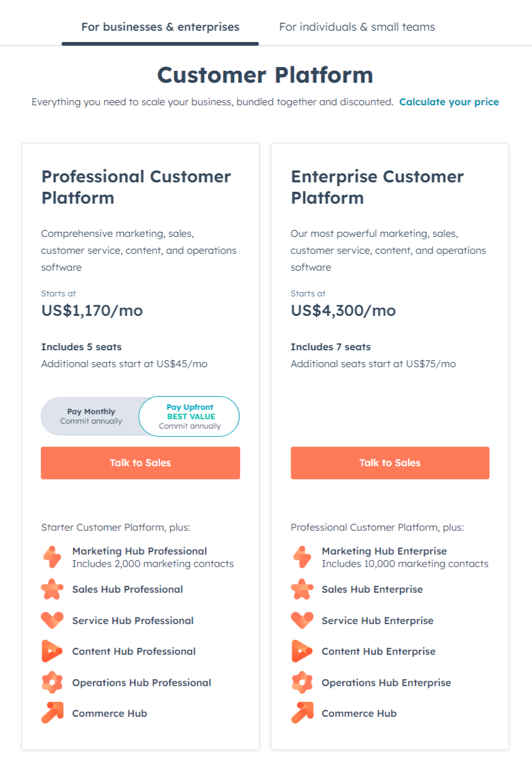
Task: Switch to the For businesses & enterprises tab
Action: pos(160,27)
